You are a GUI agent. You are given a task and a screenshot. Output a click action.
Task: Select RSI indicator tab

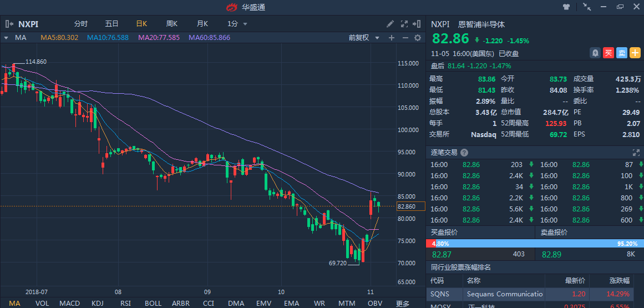click(125, 304)
